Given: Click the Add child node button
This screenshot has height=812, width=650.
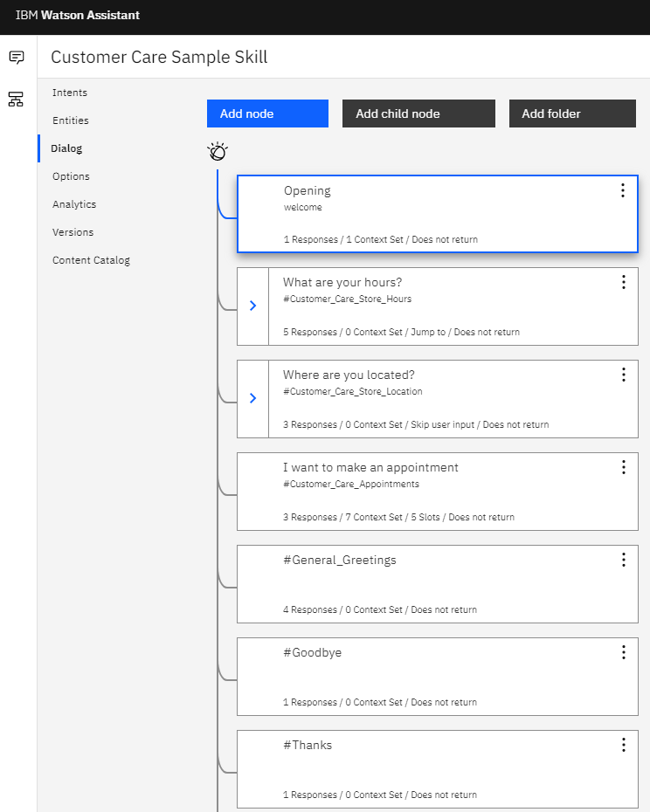Looking at the screenshot, I should point(418,114).
